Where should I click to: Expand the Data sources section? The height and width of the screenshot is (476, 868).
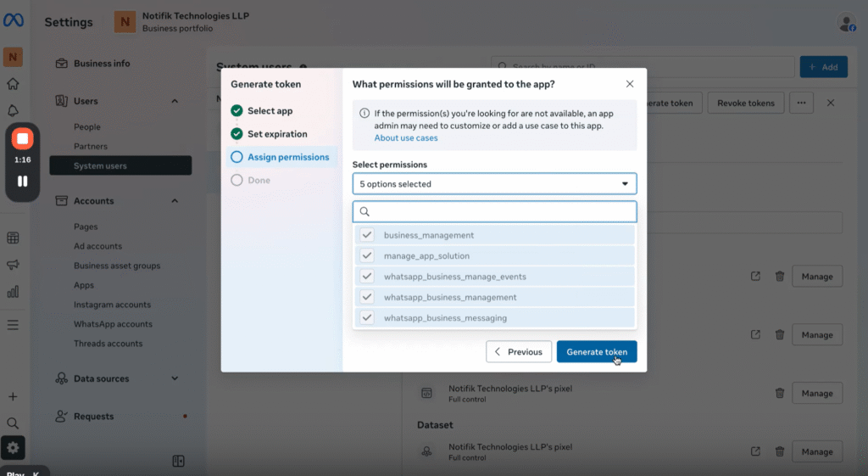[175, 378]
